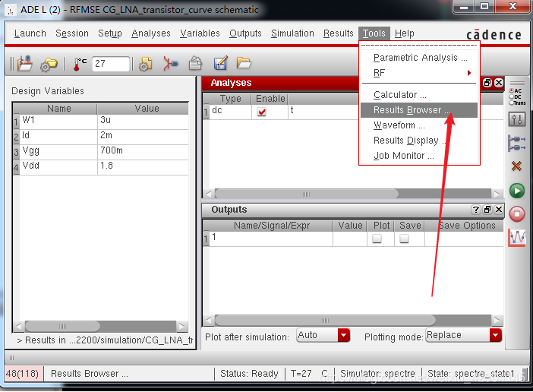Click the choose analyses toolbar icon

(x=170, y=64)
